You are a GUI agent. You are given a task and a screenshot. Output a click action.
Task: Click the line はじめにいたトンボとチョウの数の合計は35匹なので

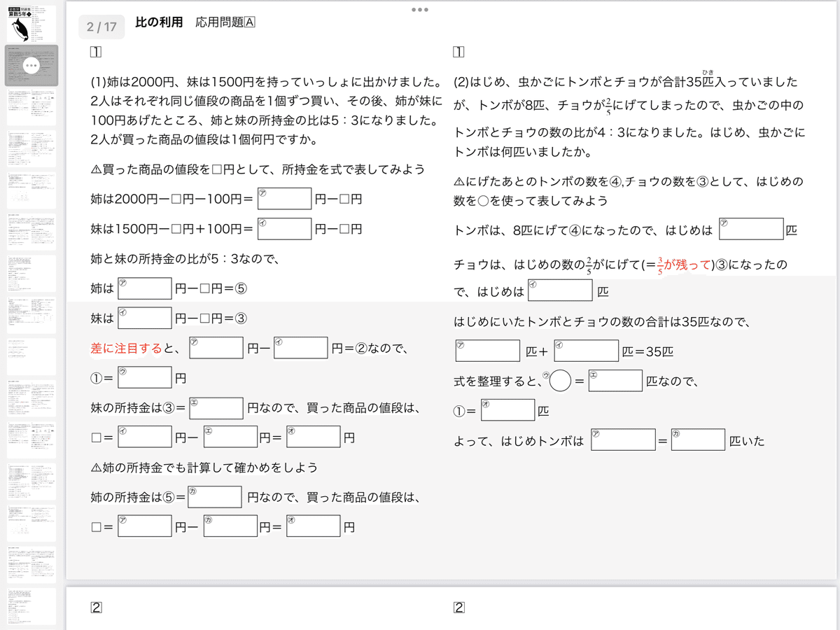pos(603,322)
